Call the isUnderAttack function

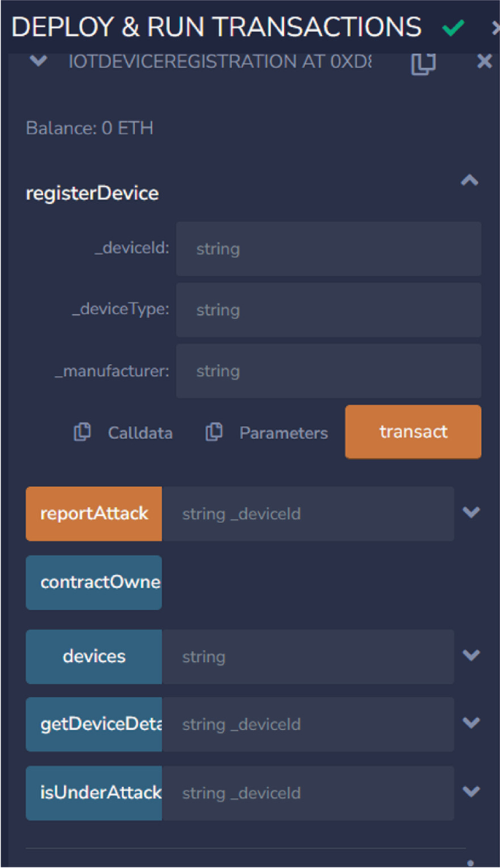(94, 793)
